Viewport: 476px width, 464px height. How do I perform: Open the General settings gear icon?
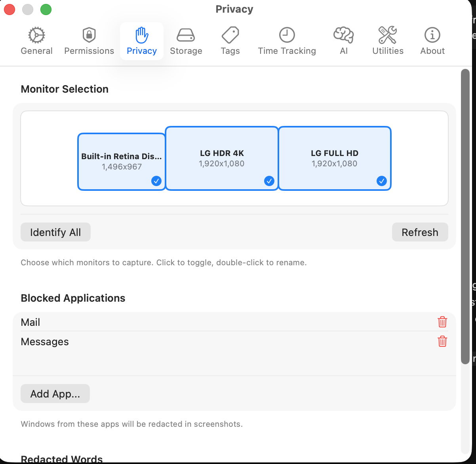click(36, 35)
